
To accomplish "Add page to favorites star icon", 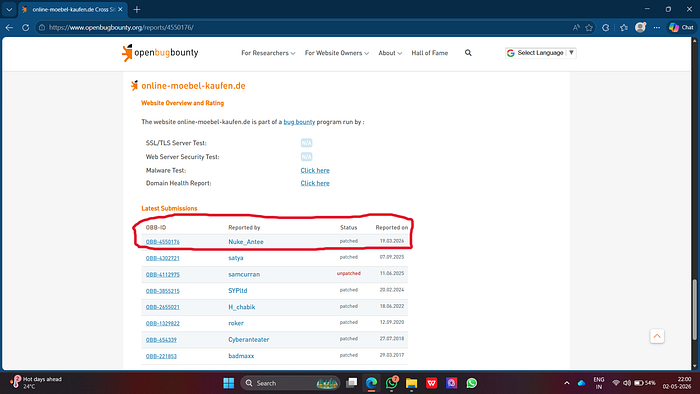I will pyautogui.click(x=589, y=27).
